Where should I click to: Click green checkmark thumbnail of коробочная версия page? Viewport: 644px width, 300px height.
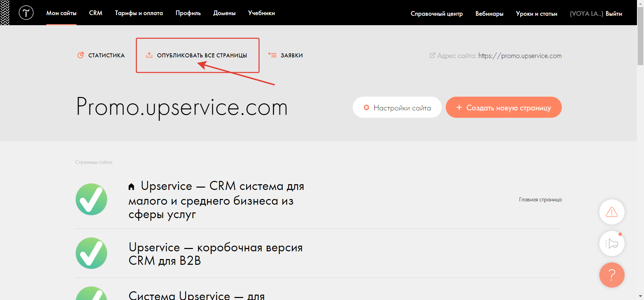[x=91, y=253]
